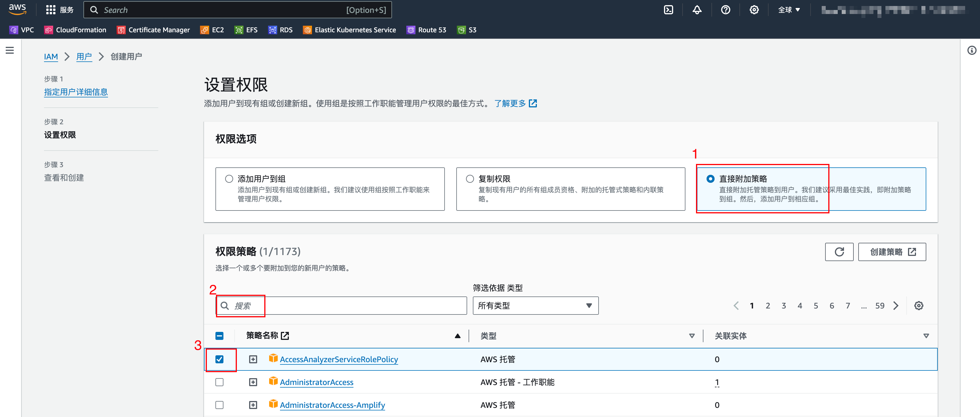
Task: Open the 所有类型 filter type dropdown
Action: pyautogui.click(x=535, y=306)
